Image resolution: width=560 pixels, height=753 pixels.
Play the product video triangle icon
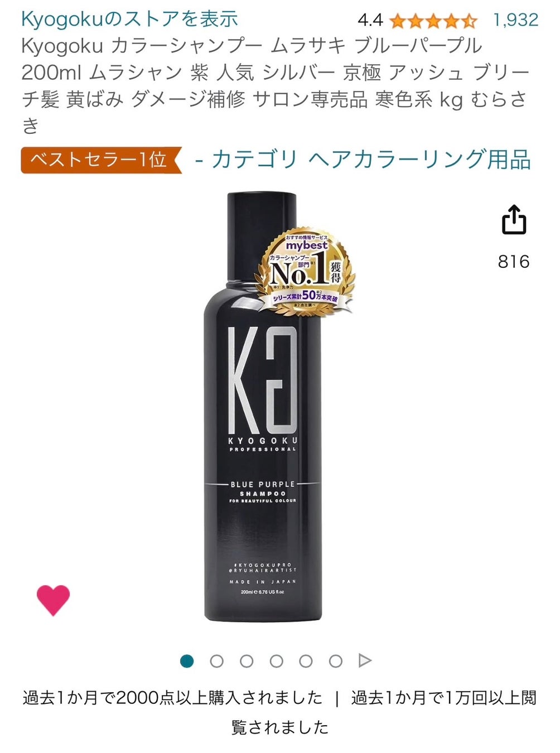pos(365,661)
